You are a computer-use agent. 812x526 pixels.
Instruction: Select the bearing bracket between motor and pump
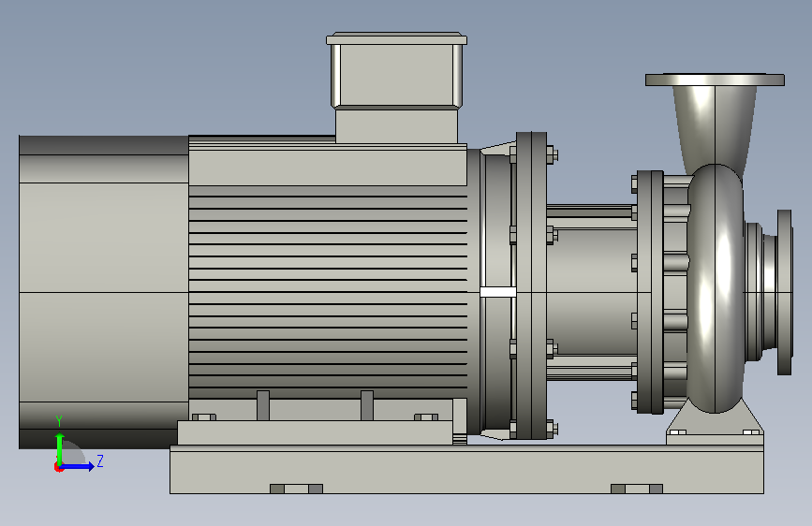591,292
